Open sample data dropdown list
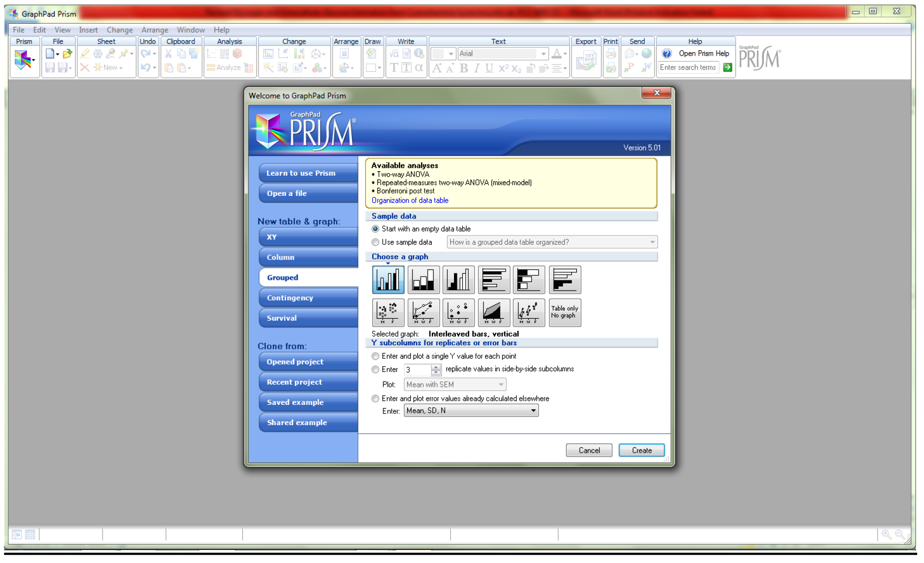The image size is (924, 563). 552,242
